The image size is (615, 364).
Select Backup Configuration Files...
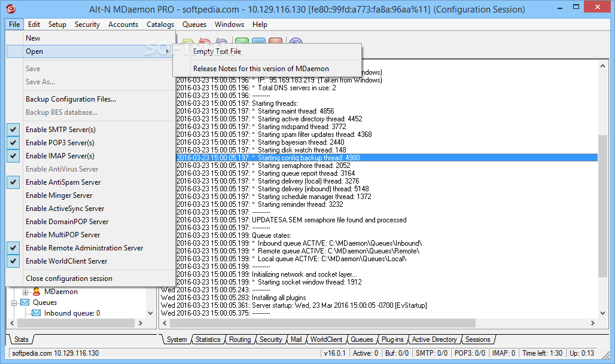90,99
